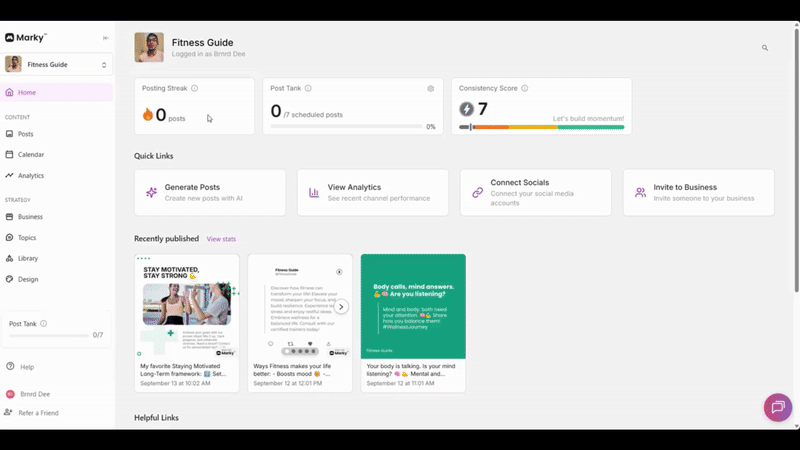Click the Invite to Business people icon
Viewport: 800px width, 450px height.
[640, 192]
